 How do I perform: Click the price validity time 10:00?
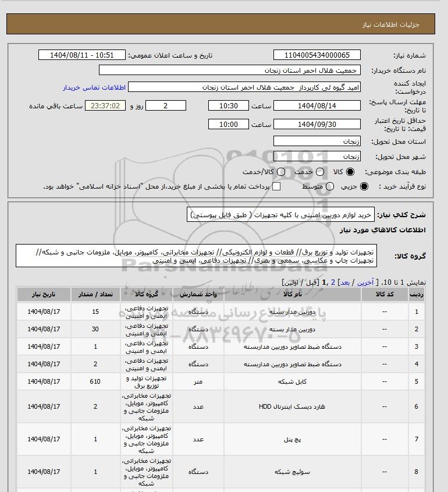[x=229, y=124]
